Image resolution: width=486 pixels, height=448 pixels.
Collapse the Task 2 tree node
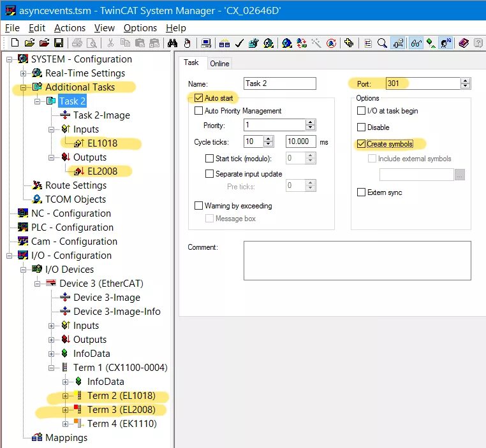37,101
